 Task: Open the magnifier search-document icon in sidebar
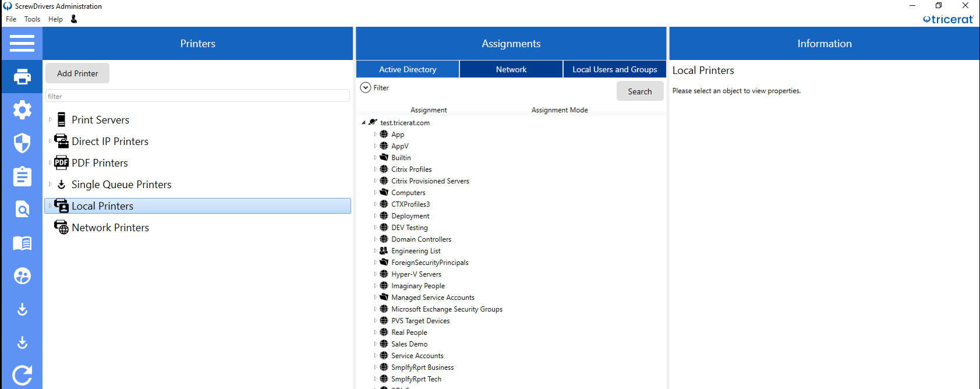[22, 209]
